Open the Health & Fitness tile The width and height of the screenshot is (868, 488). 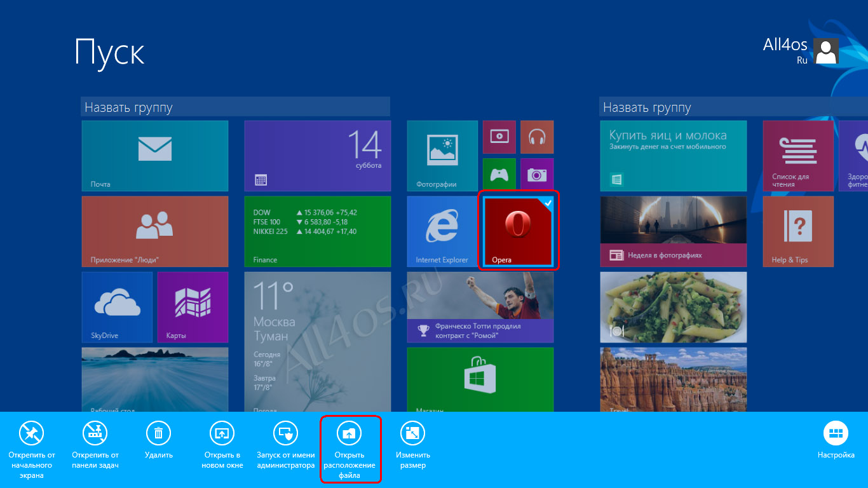point(853,156)
